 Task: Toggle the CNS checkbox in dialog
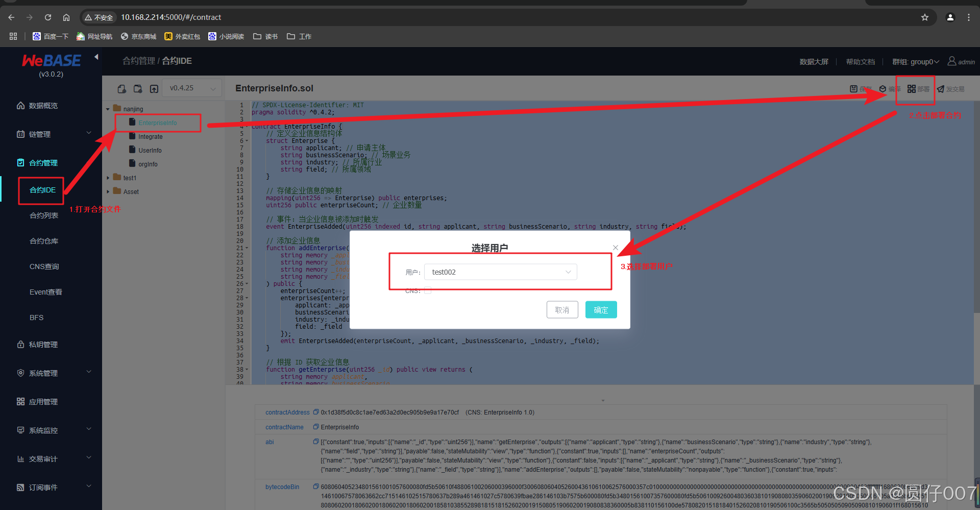click(x=428, y=290)
